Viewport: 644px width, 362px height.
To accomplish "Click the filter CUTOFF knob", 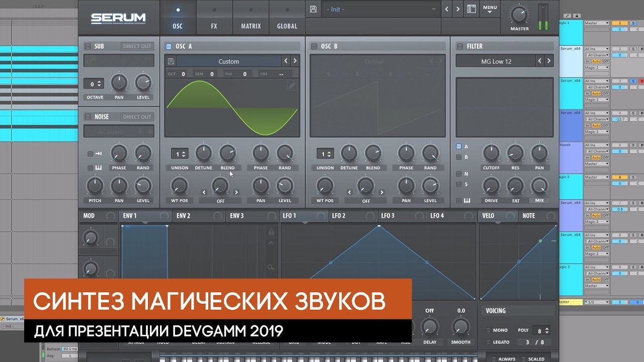I will pyautogui.click(x=491, y=153).
